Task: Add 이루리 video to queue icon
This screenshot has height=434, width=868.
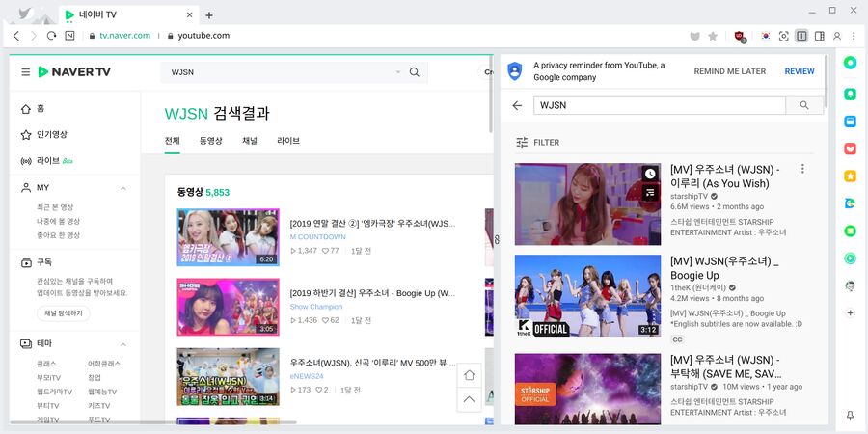Action: click(650, 192)
